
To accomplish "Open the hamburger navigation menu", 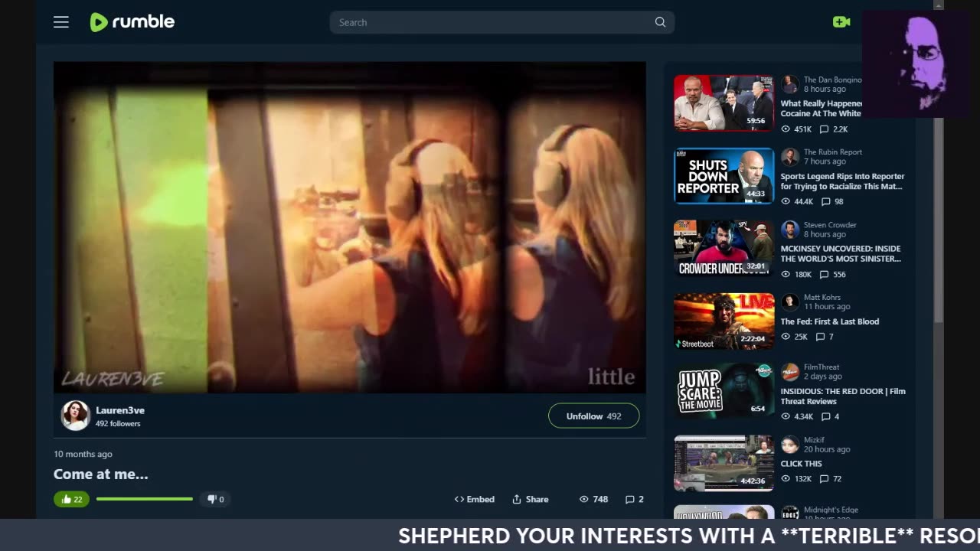I will 61,22.
